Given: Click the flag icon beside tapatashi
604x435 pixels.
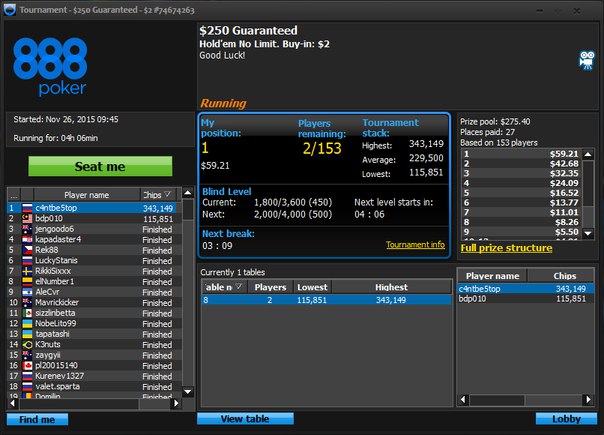Looking at the screenshot, I should coord(27,334).
